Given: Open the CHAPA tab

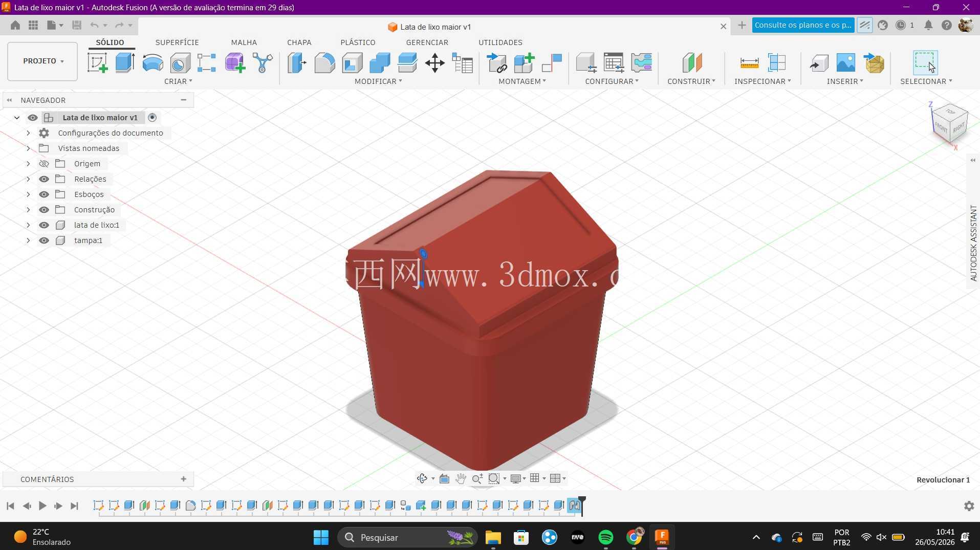Looking at the screenshot, I should tap(299, 42).
